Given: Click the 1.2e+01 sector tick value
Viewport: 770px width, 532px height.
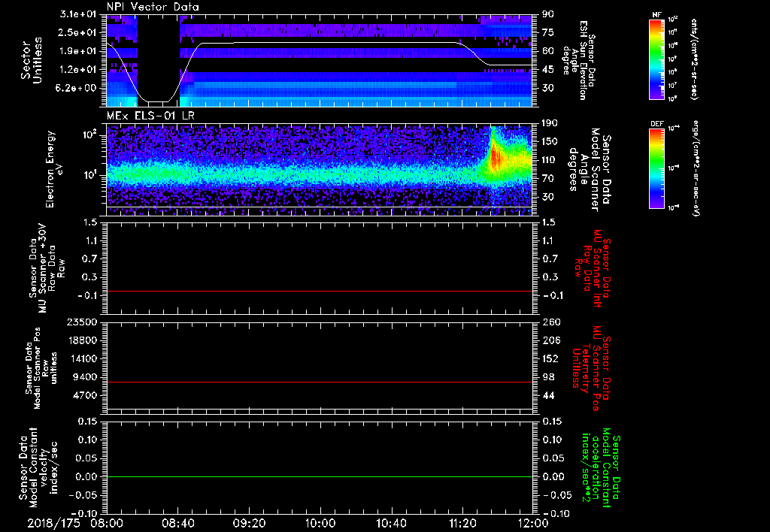Looking at the screenshot, I should [77, 69].
